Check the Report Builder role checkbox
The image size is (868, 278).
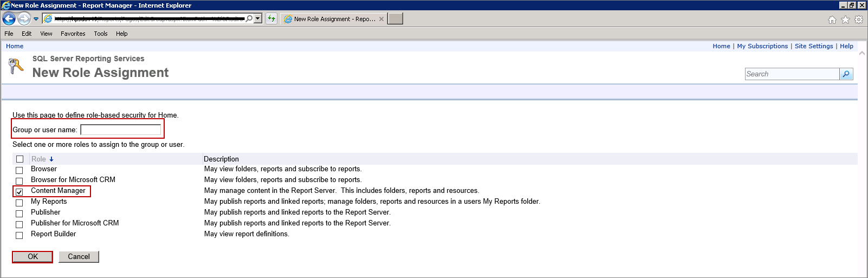20,235
